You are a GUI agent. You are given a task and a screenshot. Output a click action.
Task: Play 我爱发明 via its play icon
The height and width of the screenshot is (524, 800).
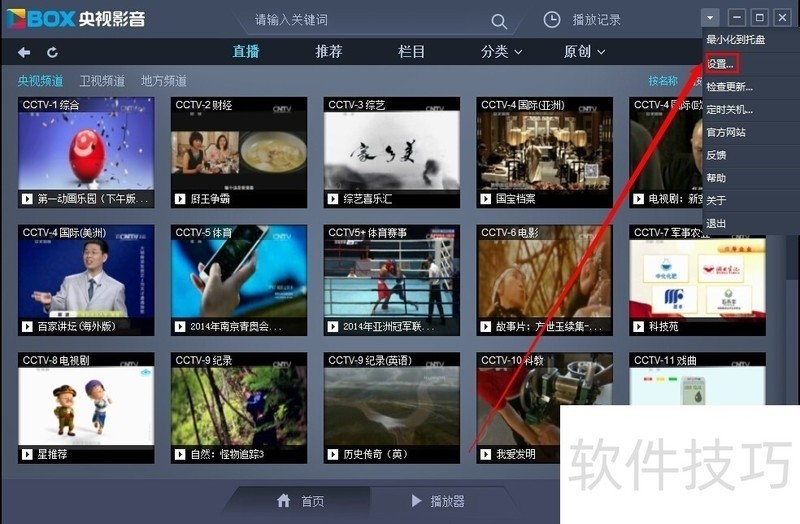486,454
